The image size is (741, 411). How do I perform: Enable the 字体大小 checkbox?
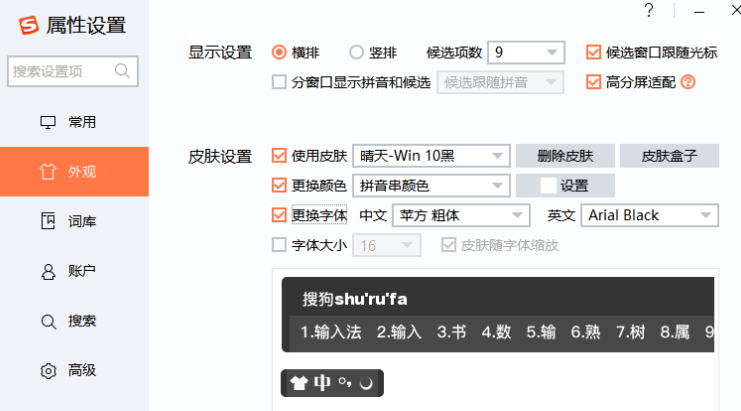[x=279, y=244]
